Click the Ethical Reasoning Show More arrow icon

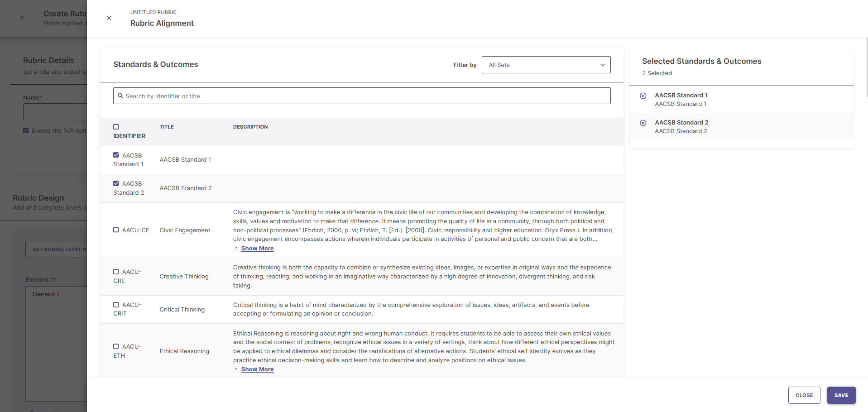coord(236,369)
